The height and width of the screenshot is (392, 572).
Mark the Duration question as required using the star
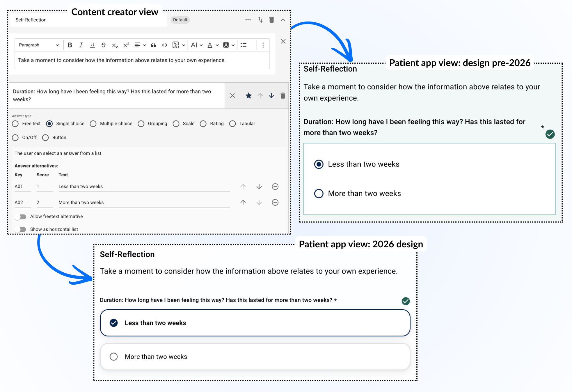point(248,96)
